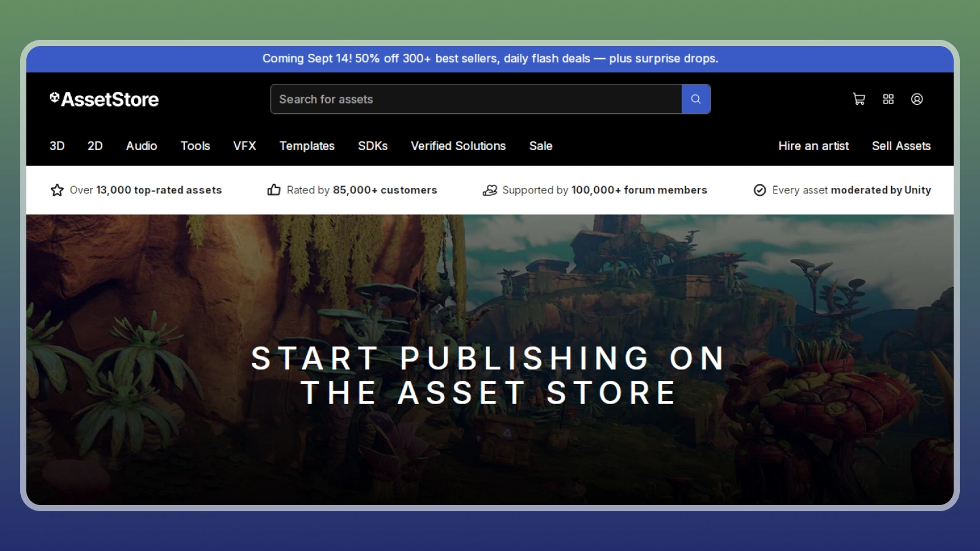The width and height of the screenshot is (980, 551).
Task: Click 'Supported by 100,000+ forum members' text
Action: click(605, 190)
